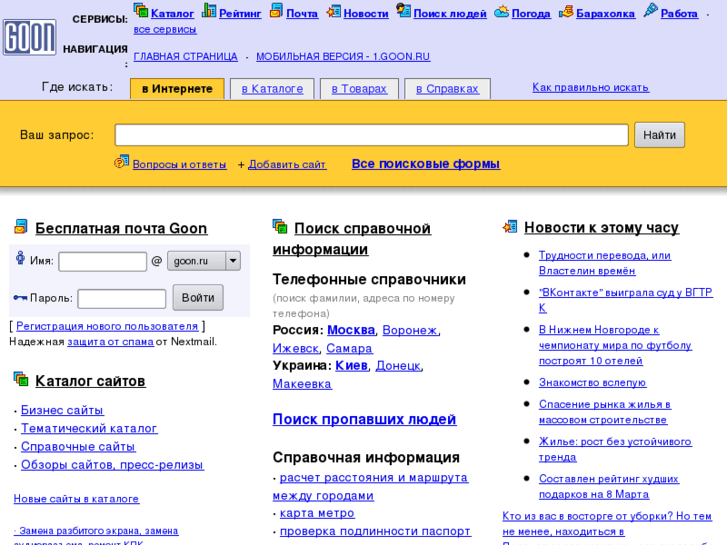Viewport: 727px width, 545px height.
Task: Open карта метро link
Action: tap(317, 513)
